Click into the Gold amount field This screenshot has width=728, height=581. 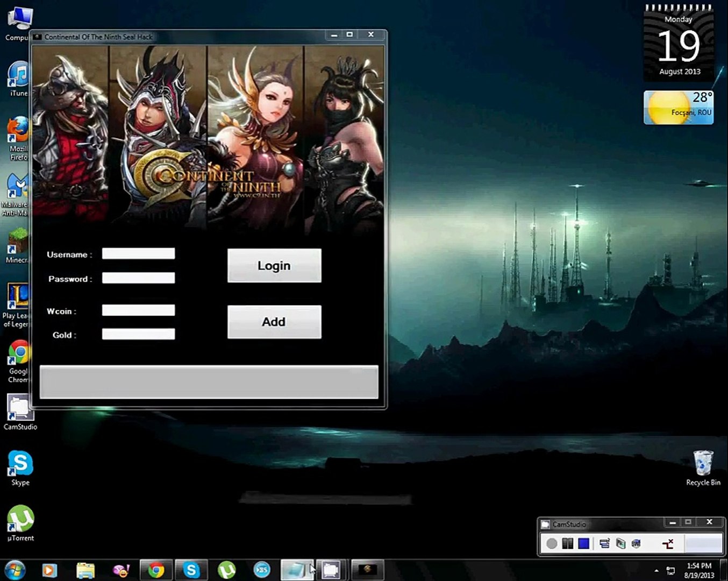tap(138, 334)
